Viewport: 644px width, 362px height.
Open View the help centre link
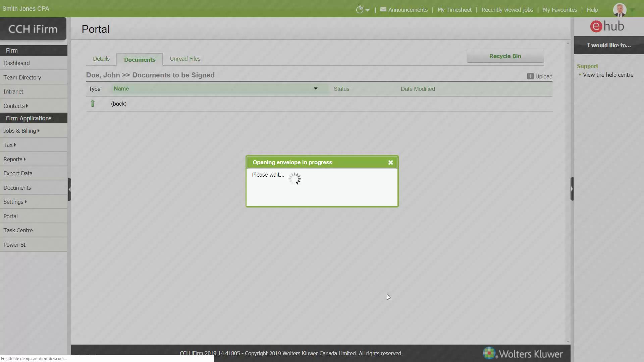608,75
